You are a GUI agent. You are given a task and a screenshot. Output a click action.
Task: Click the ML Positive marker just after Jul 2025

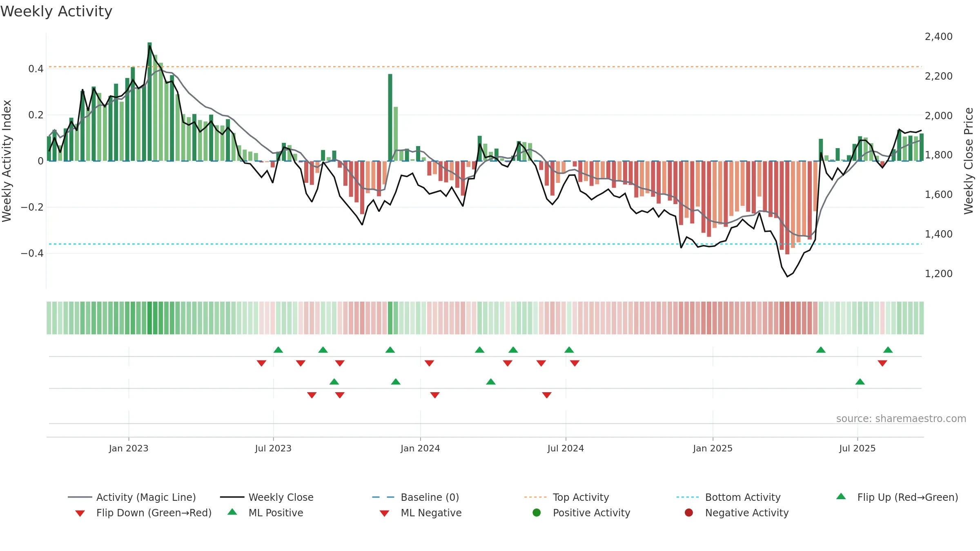860,382
